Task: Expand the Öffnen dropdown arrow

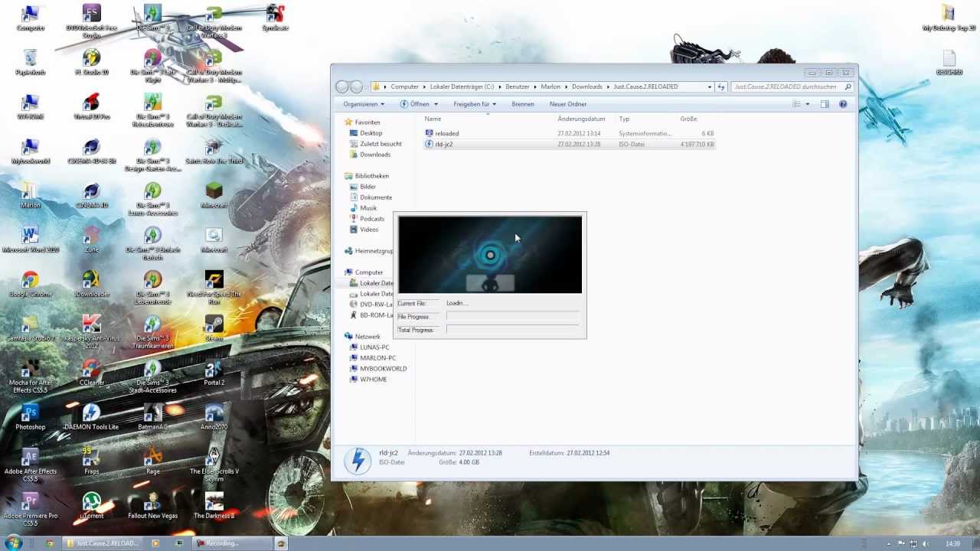Action: (436, 104)
